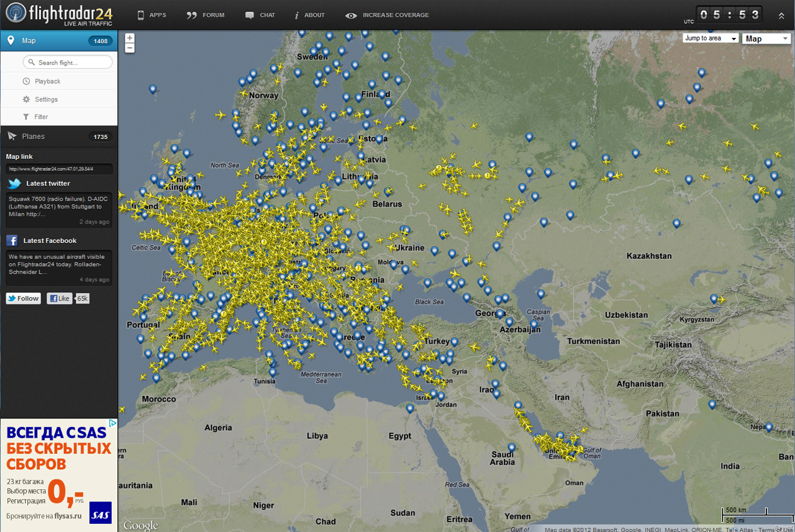This screenshot has height=532, width=795.
Task: Click the Latest Twitter bird icon
Action: click(x=14, y=184)
